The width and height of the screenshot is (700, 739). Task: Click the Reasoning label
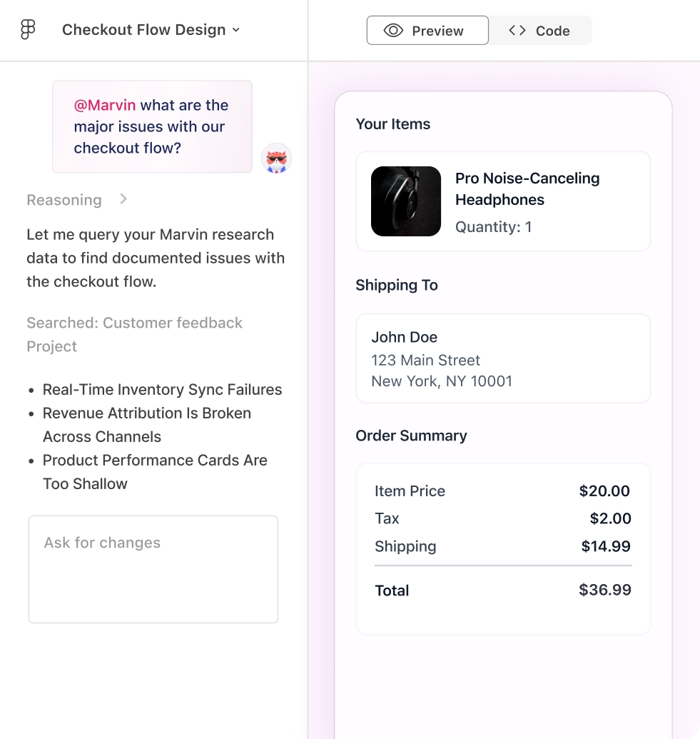(x=64, y=200)
